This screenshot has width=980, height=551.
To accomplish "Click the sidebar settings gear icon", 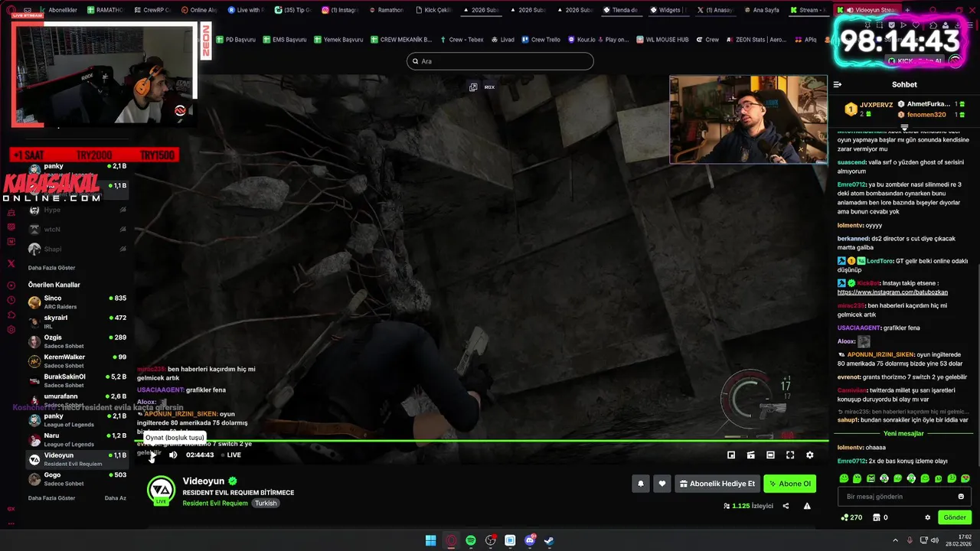I will (x=11, y=330).
